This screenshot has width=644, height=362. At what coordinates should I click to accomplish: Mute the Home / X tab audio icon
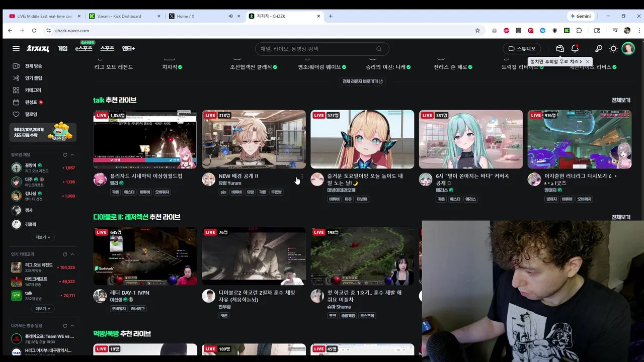(230, 16)
